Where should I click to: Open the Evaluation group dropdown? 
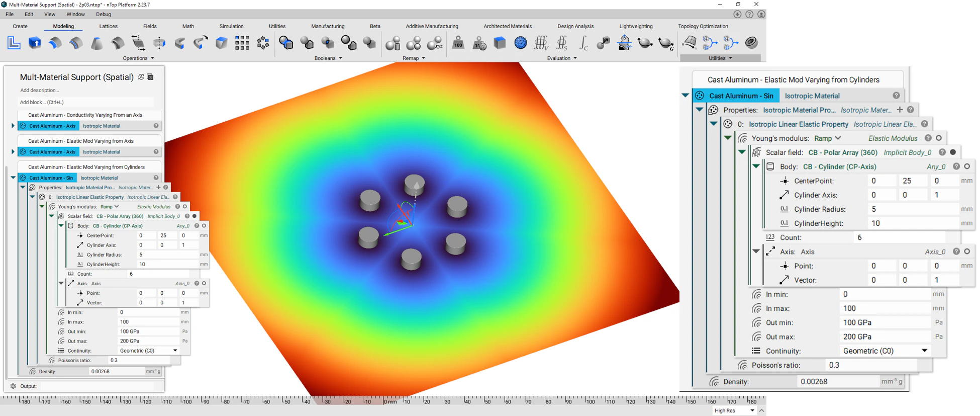(x=562, y=58)
